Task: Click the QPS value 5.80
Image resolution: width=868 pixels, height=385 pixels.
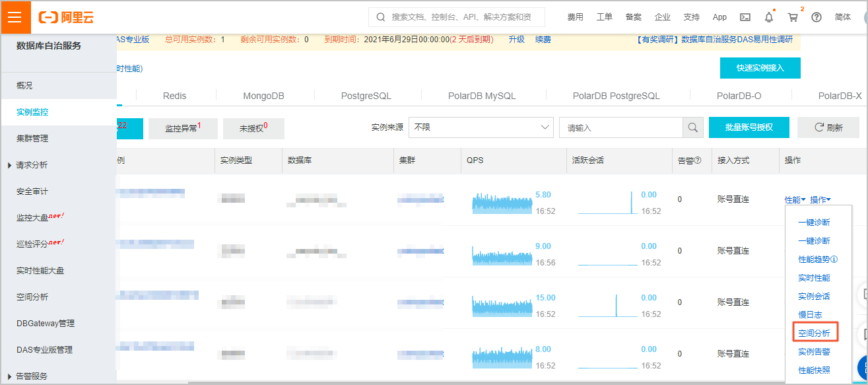Action: 543,195
